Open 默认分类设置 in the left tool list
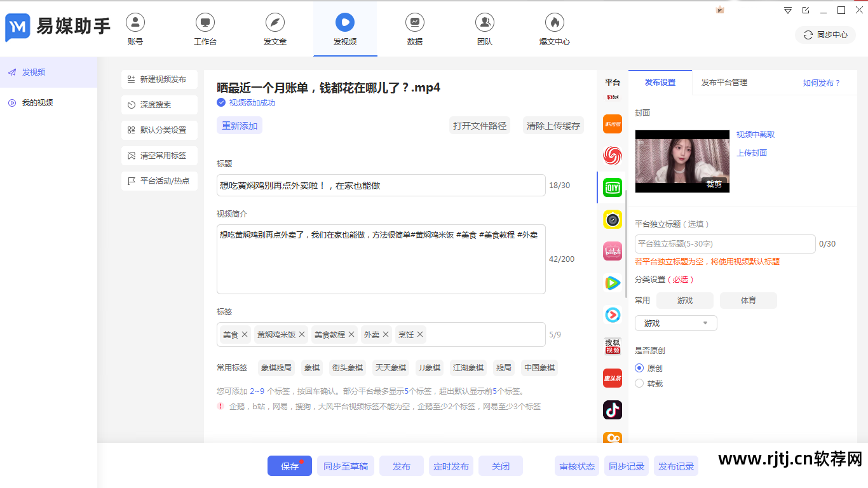Image resolution: width=868 pixels, height=488 pixels. [x=159, y=130]
